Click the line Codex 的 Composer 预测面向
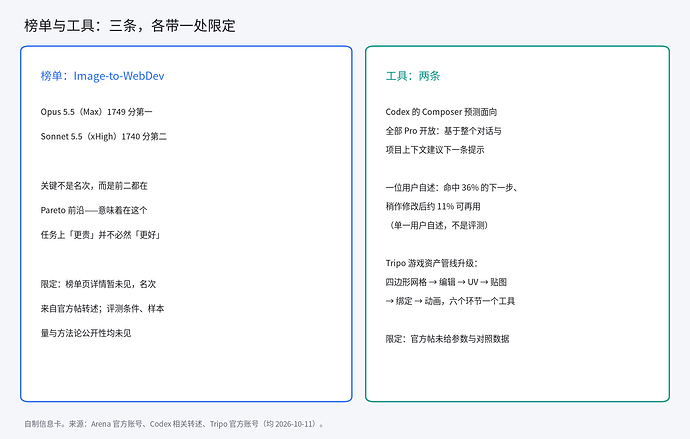Image resolution: width=690 pixels, height=439 pixels. click(441, 112)
